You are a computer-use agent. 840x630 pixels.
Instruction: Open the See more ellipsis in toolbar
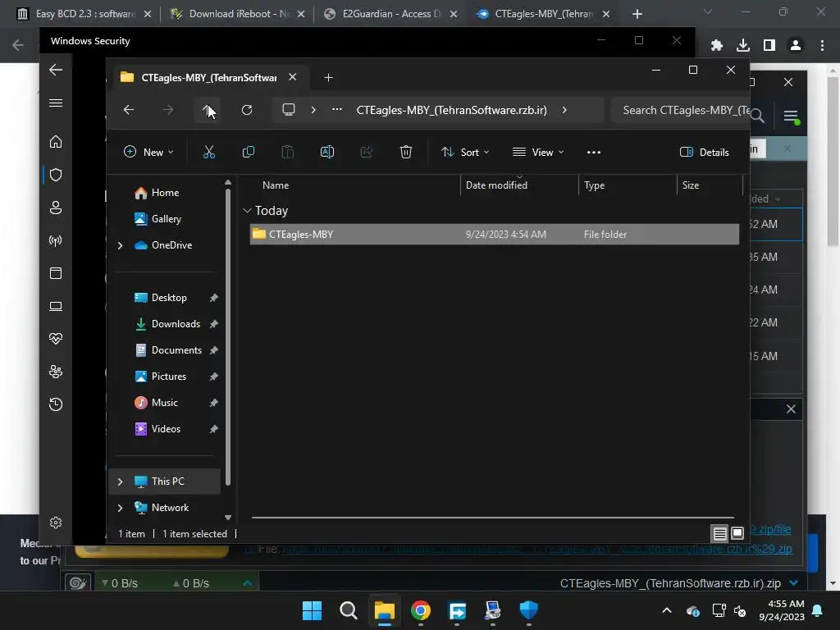594,152
